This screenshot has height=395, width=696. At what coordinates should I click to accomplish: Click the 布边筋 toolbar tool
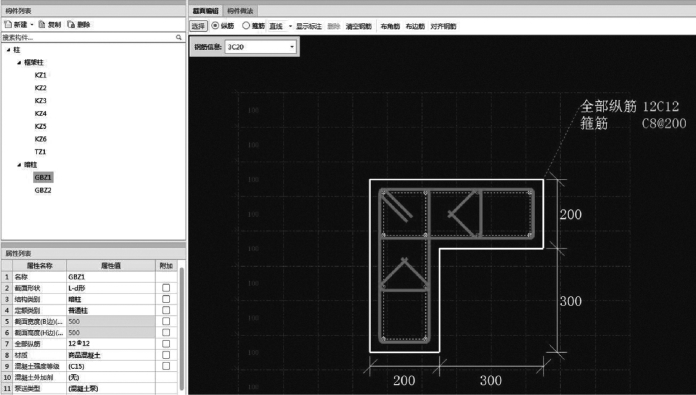point(415,27)
